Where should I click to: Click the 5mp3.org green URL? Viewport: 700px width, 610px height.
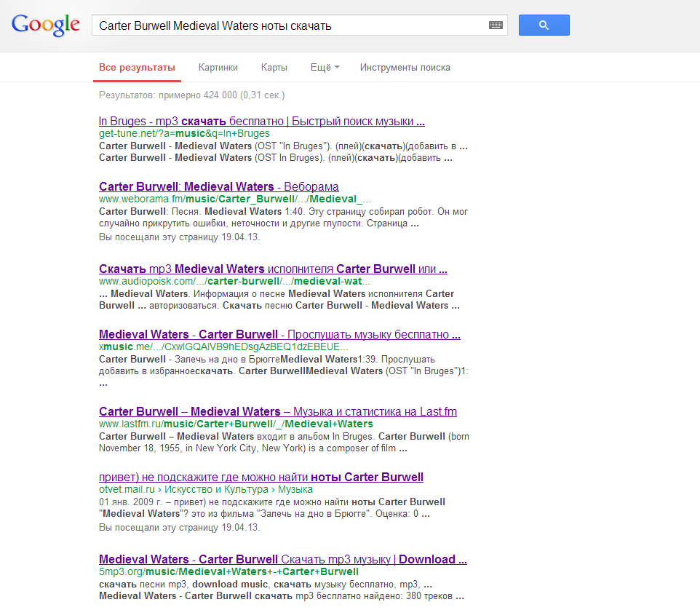[228, 571]
